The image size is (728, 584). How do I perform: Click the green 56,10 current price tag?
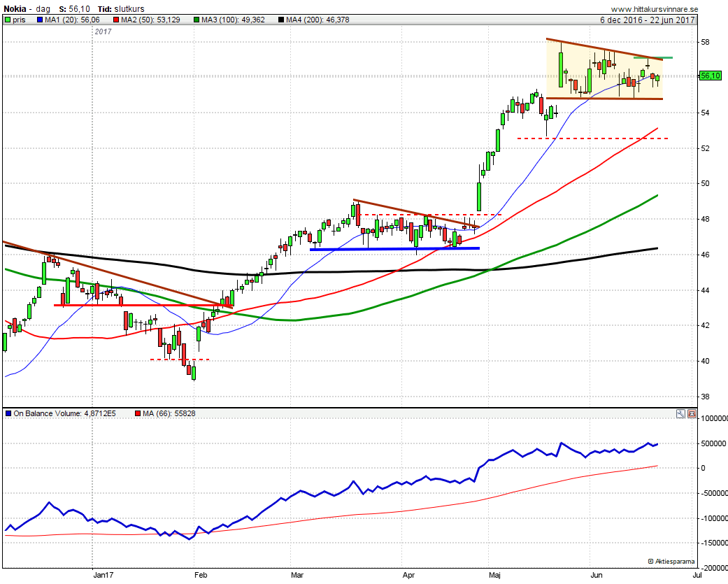point(711,76)
